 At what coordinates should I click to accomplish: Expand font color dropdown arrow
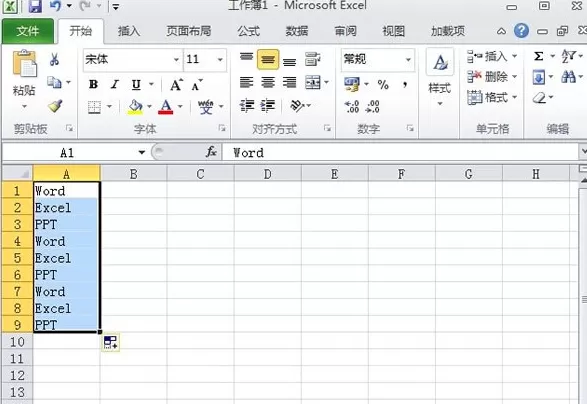[180, 107]
